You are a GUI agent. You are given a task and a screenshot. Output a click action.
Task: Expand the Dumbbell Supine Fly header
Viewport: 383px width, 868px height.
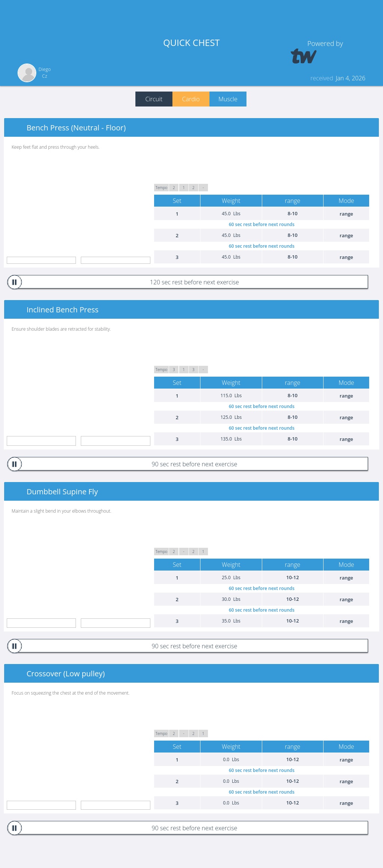pyautogui.click(x=191, y=492)
